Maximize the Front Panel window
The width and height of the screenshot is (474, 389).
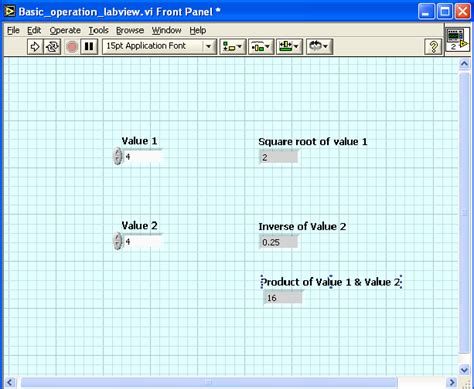click(x=445, y=12)
